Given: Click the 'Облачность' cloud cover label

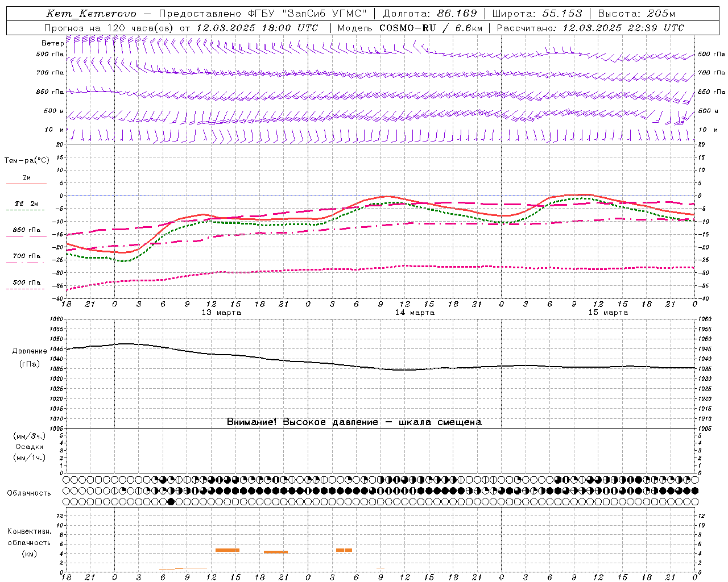Looking at the screenshot, I should (29, 493).
